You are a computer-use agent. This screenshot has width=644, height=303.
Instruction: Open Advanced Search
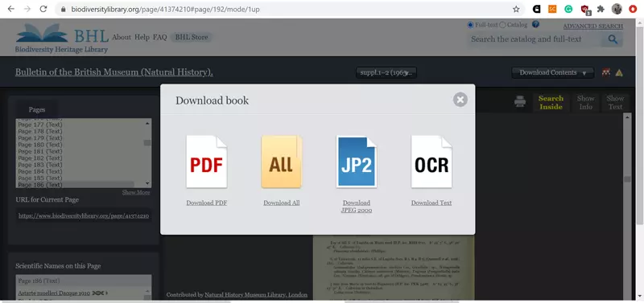[592, 27]
